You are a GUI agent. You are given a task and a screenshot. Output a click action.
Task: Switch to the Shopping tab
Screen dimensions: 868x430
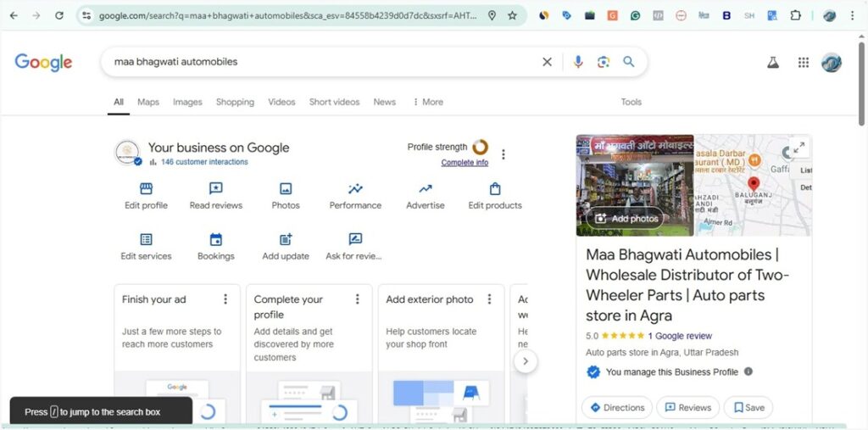[x=236, y=102]
